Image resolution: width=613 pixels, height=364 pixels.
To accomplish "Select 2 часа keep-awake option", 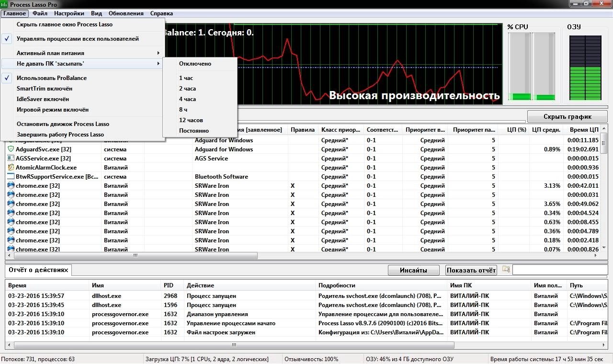I will (200, 89).
